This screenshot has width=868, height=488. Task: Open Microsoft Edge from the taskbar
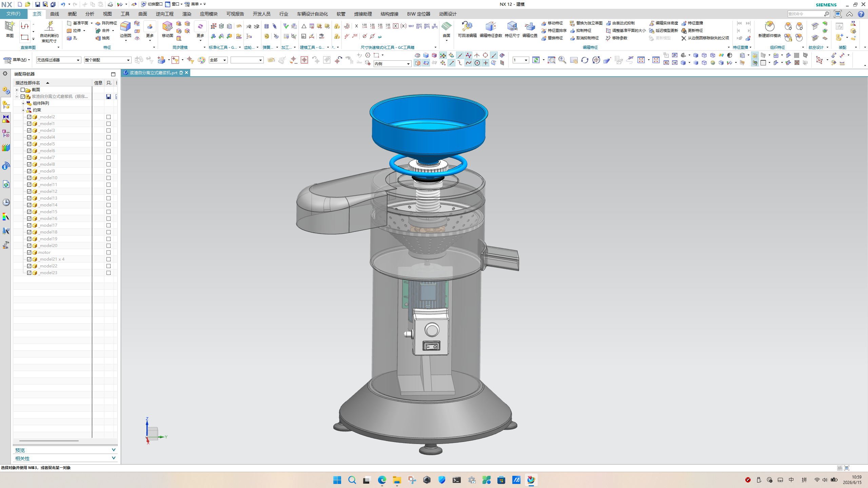coord(382,480)
